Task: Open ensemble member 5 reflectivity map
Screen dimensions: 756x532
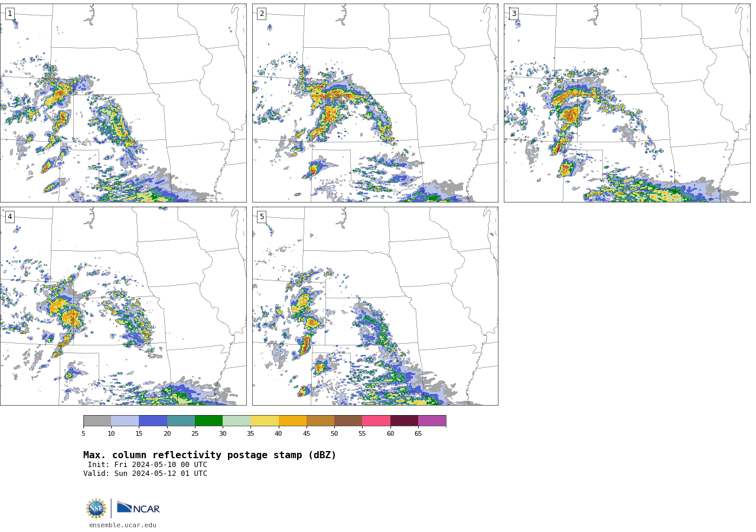Action: (x=375, y=306)
